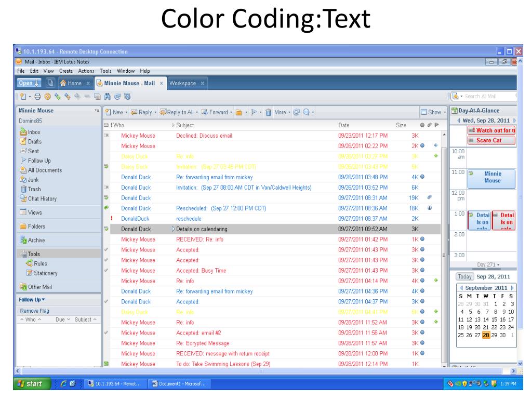Open the Day 271 dropdown
This screenshot has height=399, width=532.
(488, 264)
